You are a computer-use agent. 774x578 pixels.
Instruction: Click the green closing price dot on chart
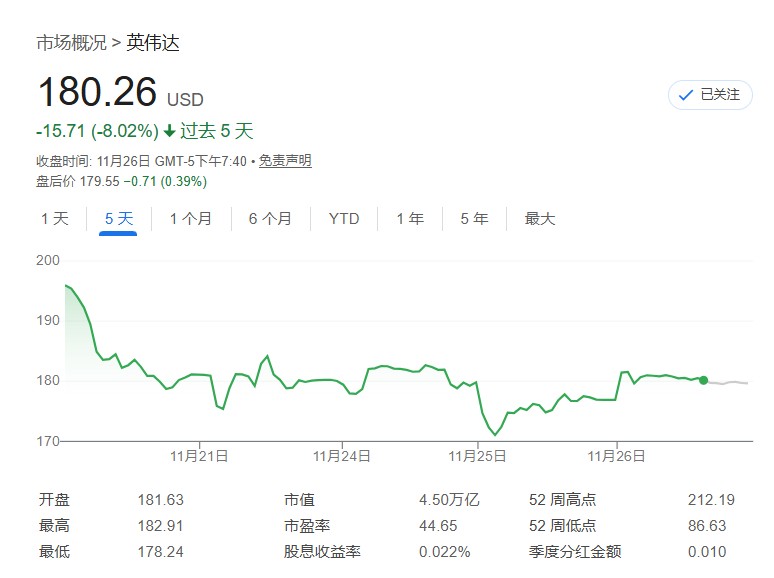(x=704, y=380)
